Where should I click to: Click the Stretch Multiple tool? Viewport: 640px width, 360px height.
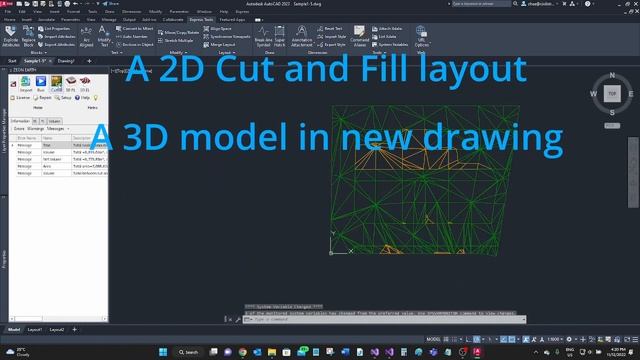coord(175,41)
